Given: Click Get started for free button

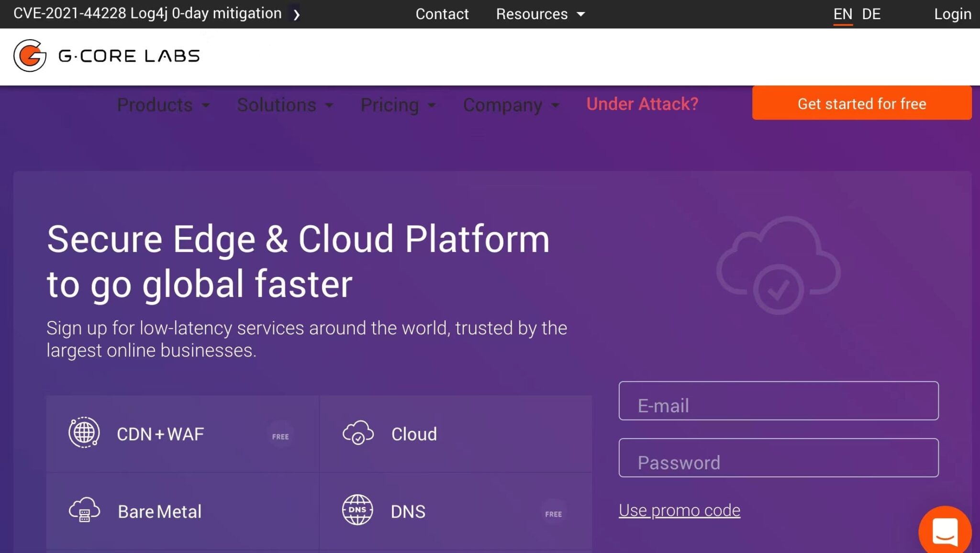Looking at the screenshot, I should click(x=861, y=103).
